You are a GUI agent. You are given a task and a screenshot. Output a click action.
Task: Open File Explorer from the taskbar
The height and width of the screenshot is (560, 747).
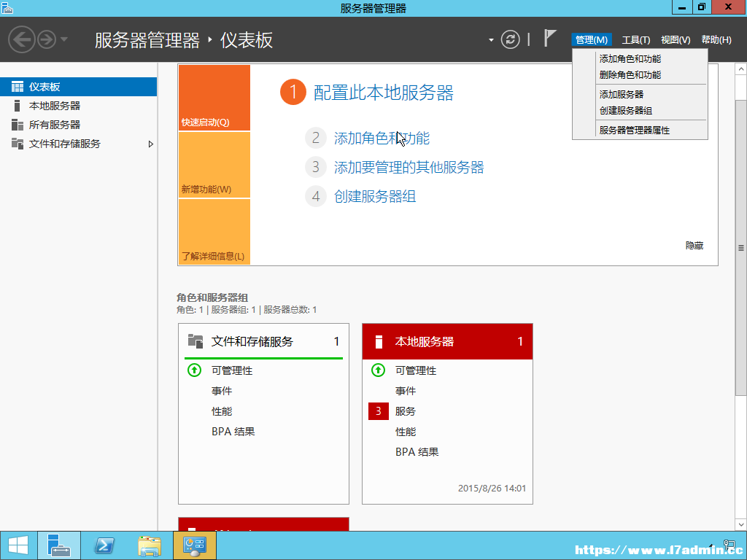(149, 545)
